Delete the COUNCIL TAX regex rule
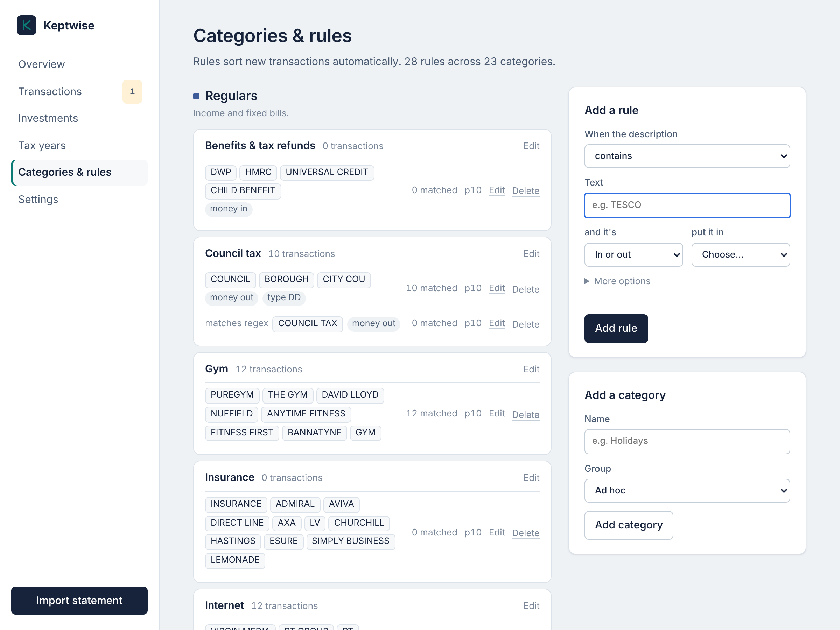The height and width of the screenshot is (630, 840). pyautogui.click(x=526, y=324)
